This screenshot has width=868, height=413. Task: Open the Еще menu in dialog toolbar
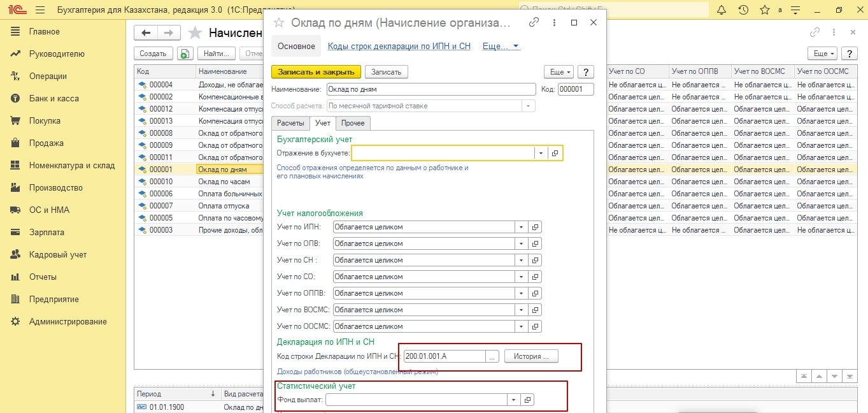click(x=559, y=72)
